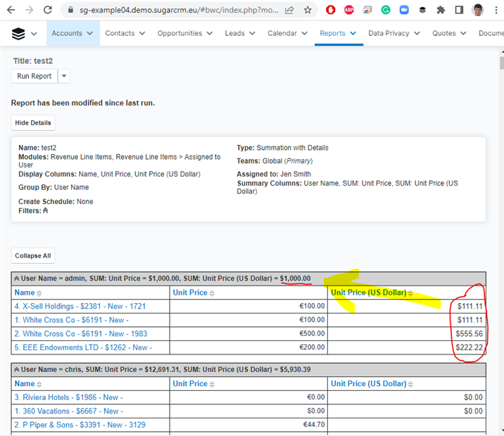Open the Opportunities tab
Image resolution: width=504 pixels, height=436 pixels.
point(179,34)
